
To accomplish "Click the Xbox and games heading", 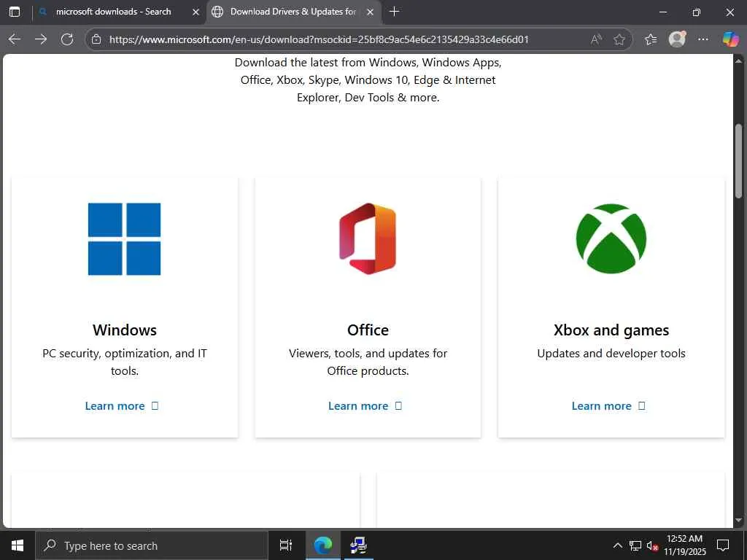I will 611,330.
